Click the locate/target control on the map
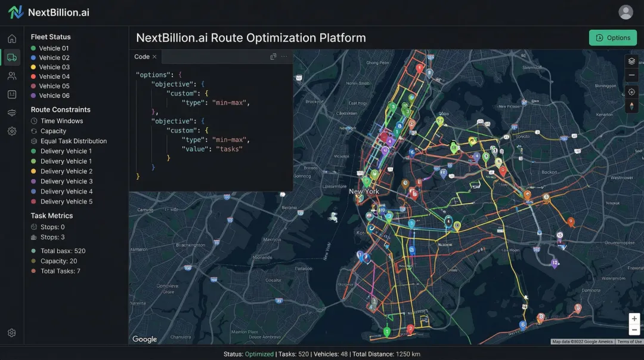The height and width of the screenshot is (360, 644). coord(631,91)
